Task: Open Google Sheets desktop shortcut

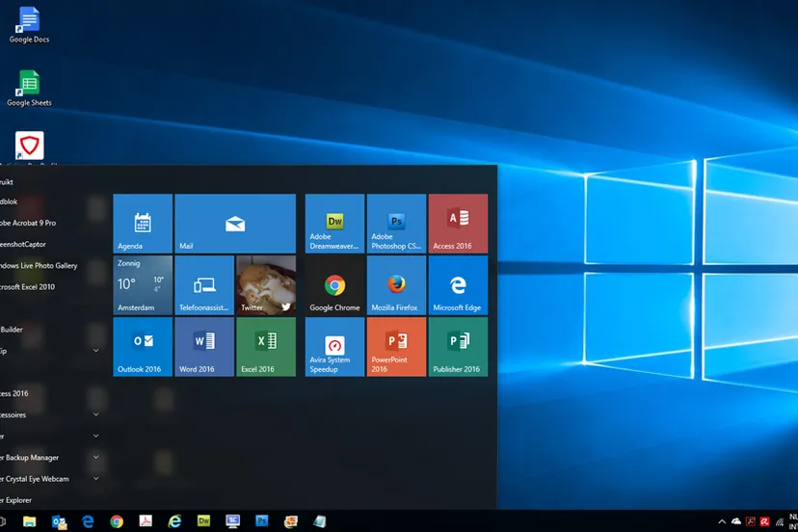Action: coord(29,88)
